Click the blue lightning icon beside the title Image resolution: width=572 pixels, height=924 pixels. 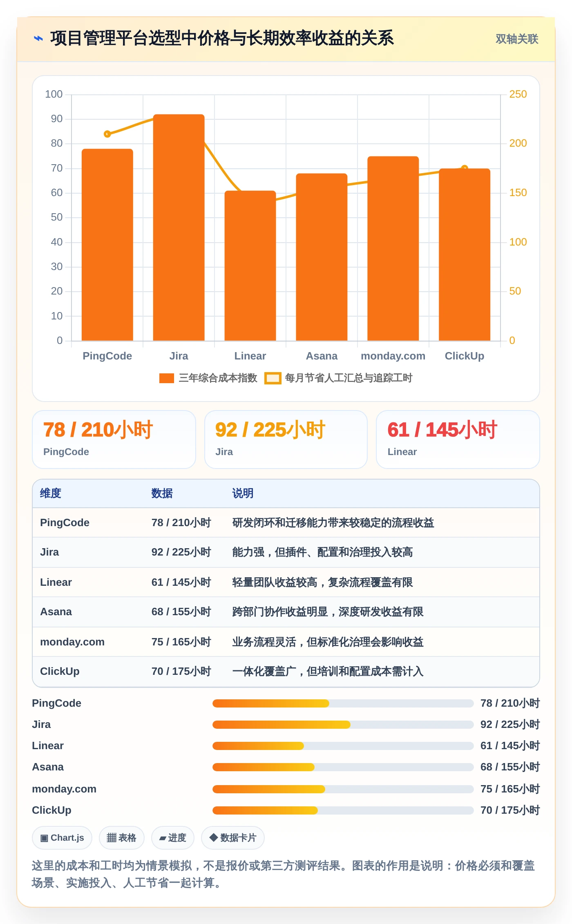click(38, 38)
